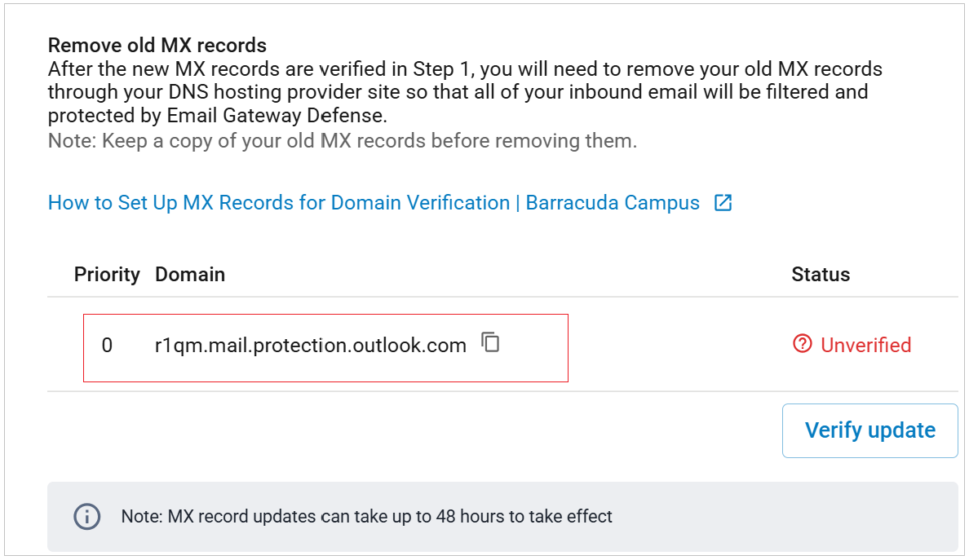
Task: Click the Domain column header
Action: coord(190,275)
